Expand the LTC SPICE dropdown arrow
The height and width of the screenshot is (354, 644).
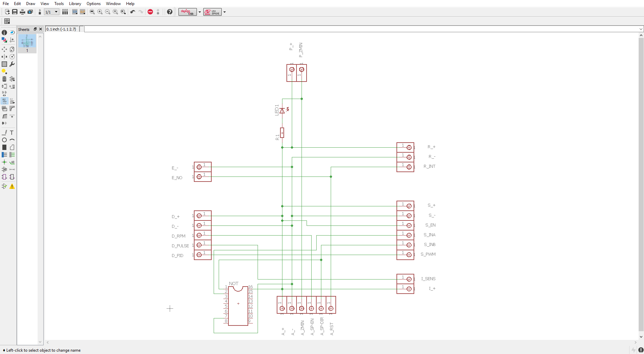[225, 12]
